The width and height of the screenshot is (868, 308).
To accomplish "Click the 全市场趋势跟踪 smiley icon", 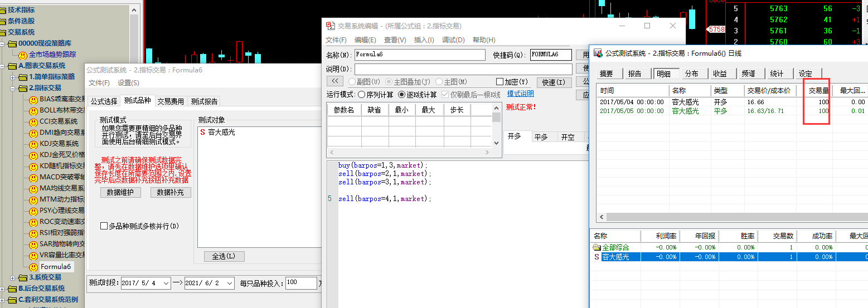I will coord(23,55).
